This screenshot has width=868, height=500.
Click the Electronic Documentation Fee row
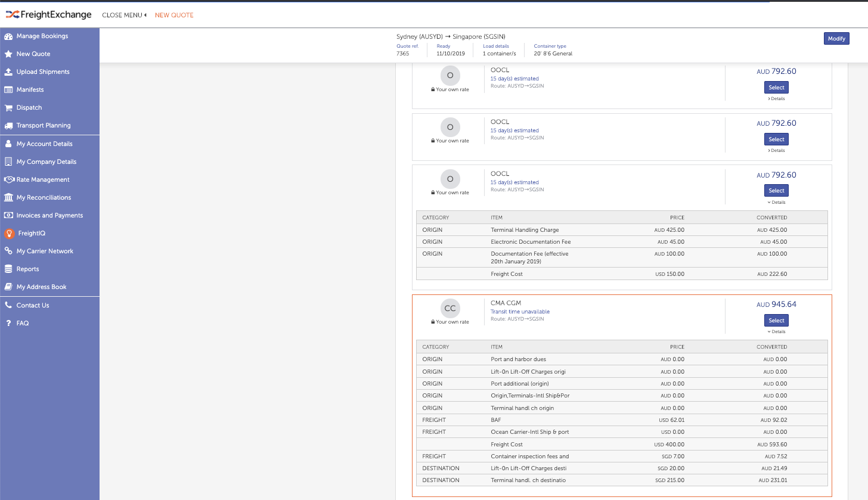(622, 242)
